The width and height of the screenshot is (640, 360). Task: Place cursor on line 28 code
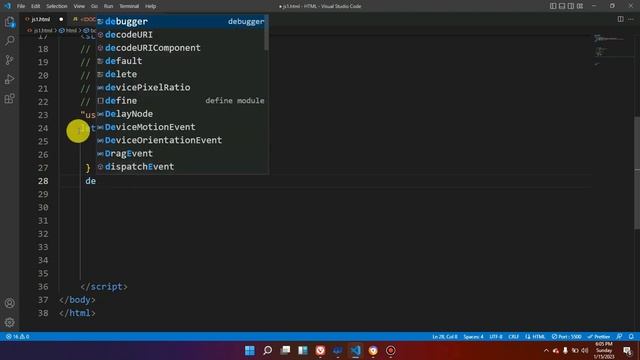tap(91, 181)
